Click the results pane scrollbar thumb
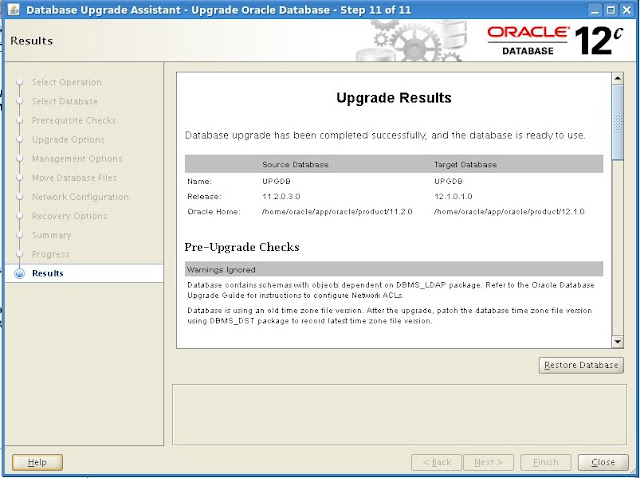Viewport: 640px width, 478px height. [618, 122]
